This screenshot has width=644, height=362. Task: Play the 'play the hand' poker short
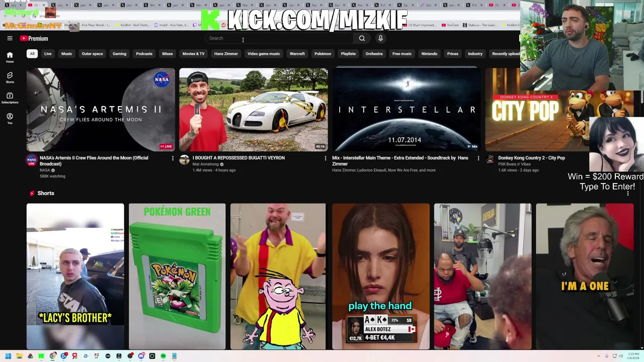click(381, 276)
